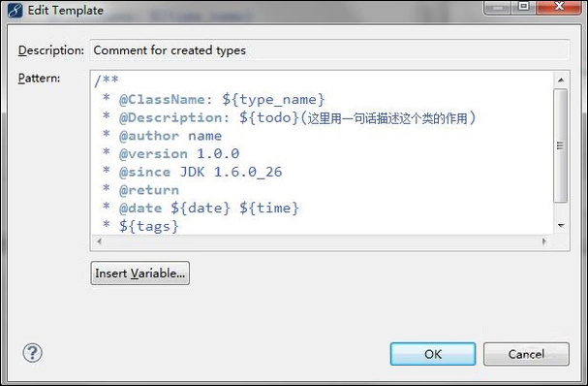Click the ${tags} line in pattern
Image resolution: width=588 pixels, height=386 pixels.
point(141,226)
